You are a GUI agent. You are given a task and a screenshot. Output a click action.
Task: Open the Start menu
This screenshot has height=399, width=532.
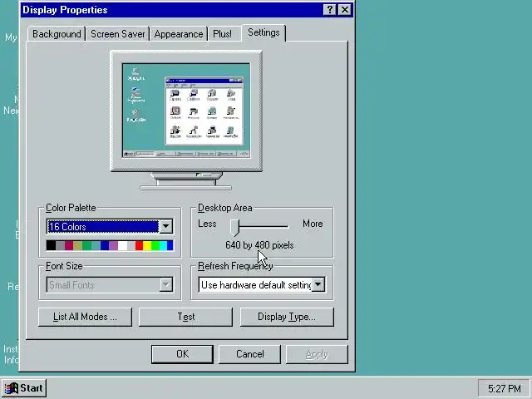click(x=24, y=388)
